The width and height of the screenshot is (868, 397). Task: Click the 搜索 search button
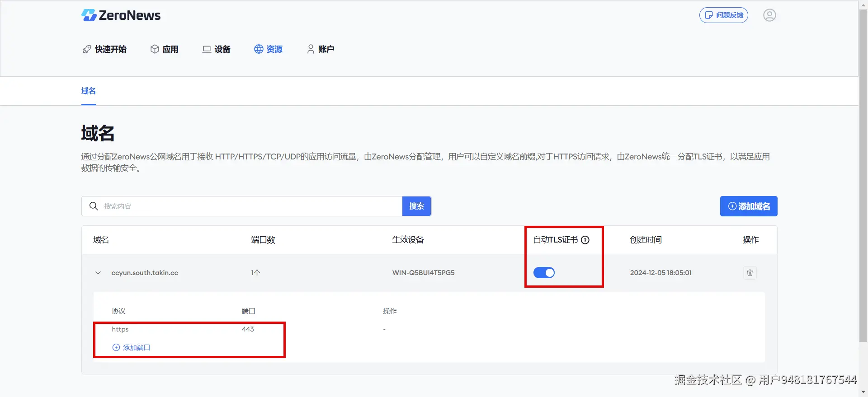coord(416,206)
